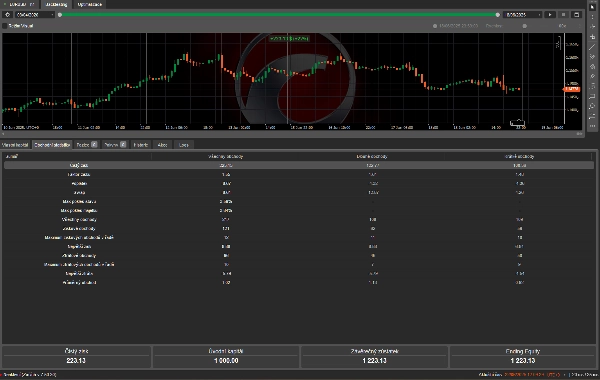Click the last statistics table column header
600x380 pixels.
pos(519,156)
